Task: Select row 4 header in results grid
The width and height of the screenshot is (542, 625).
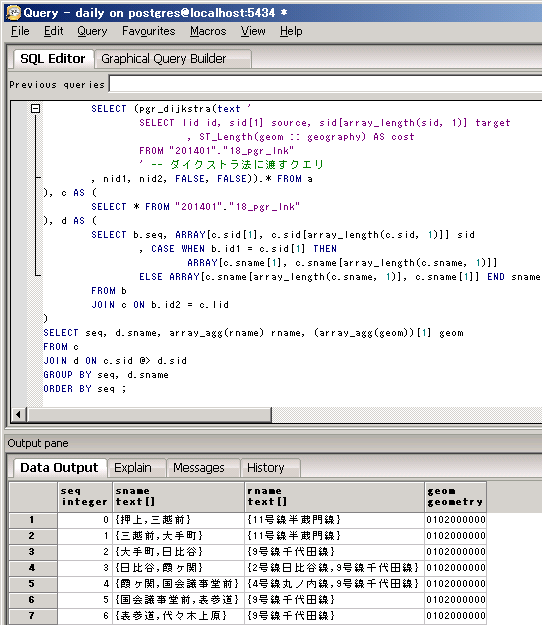Action: tap(33, 568)
